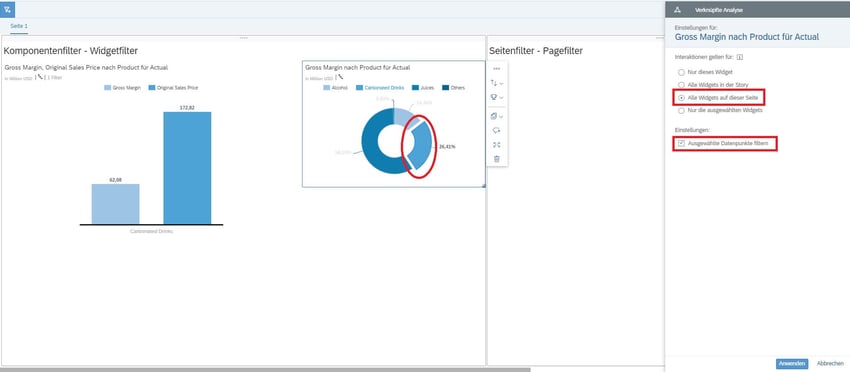Click the drill icon under the bar chart title
This screenshot has height=372, width=850.
click(x=40, y=78)
